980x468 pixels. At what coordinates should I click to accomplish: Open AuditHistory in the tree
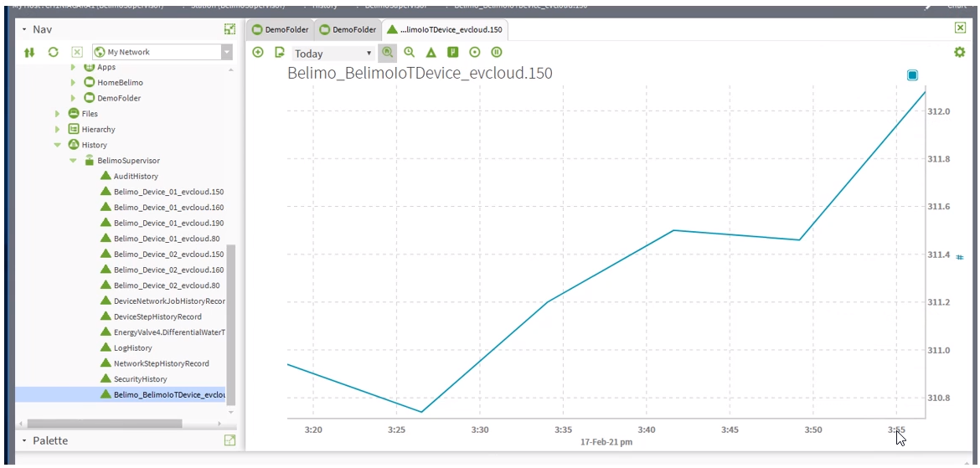[135, 177]
